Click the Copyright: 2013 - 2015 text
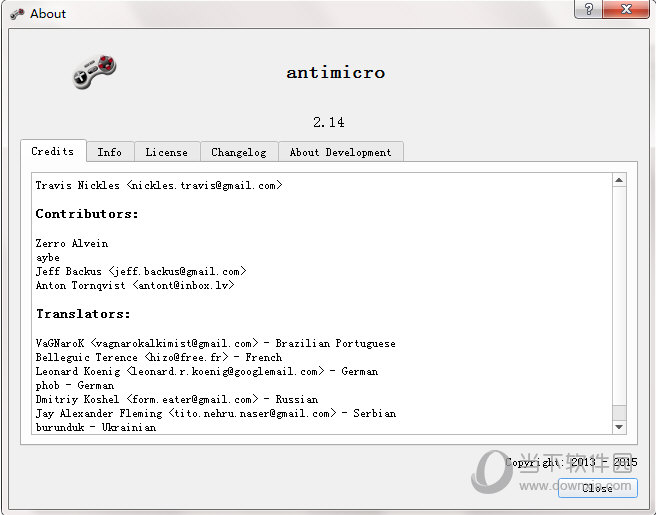 click(x=571, y=462)
